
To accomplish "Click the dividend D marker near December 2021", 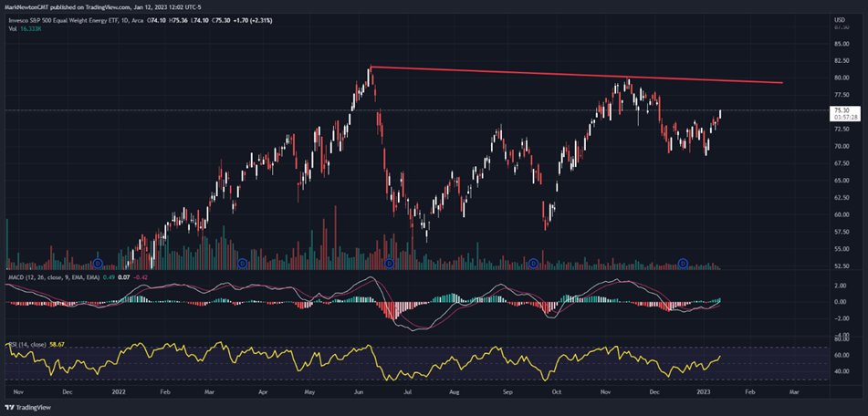I will coord(98,264).
